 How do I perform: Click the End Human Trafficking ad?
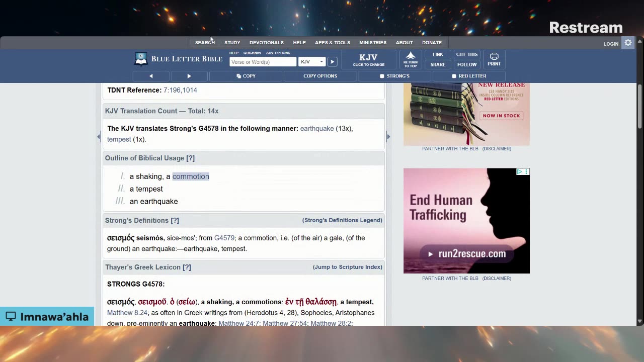(x=466, y=221)
